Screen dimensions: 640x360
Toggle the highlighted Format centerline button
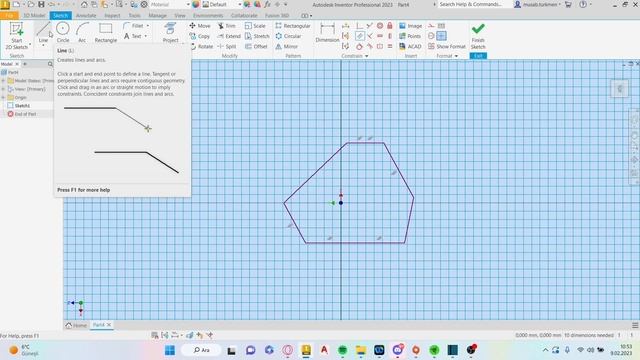click(x=441, y=36)
